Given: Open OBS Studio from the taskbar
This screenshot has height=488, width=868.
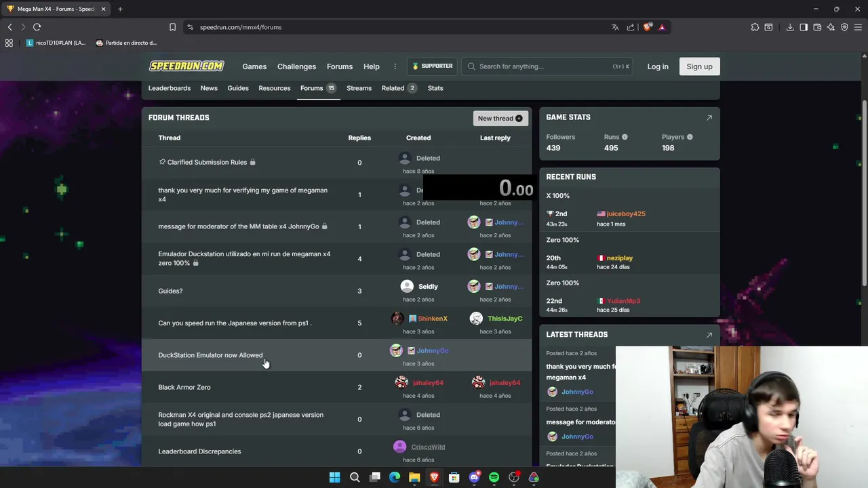Looking at the screenshot, I should click(514, 477).
